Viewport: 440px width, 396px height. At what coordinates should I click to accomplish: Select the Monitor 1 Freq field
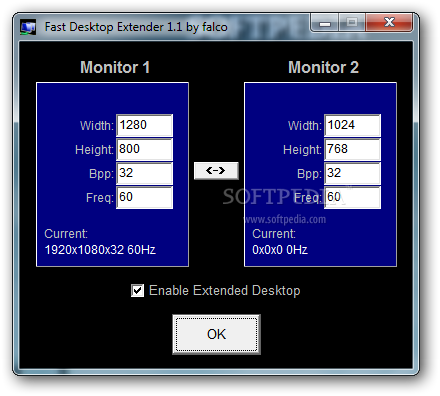144,197
